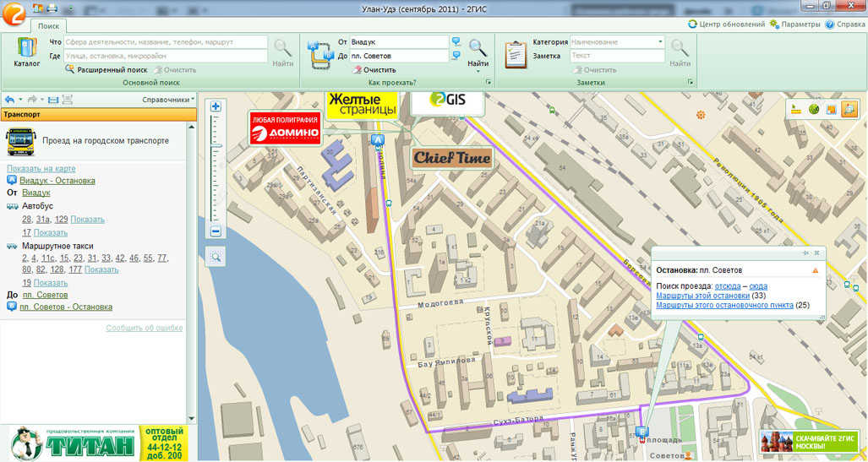Open the Виадук - Остановка link

point(57,181)
